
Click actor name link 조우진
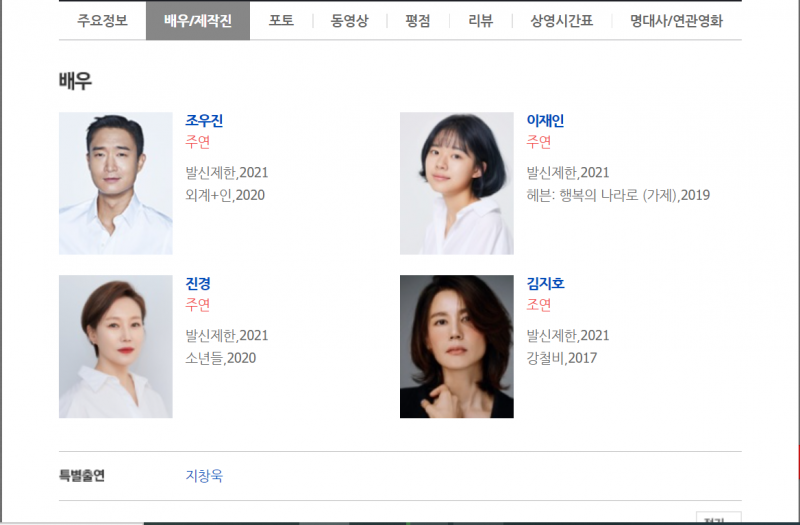[x=204, y=120]
